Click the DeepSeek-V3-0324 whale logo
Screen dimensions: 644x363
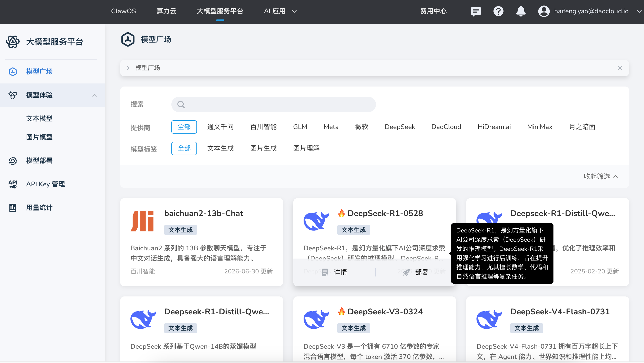[x=316, y=319]
